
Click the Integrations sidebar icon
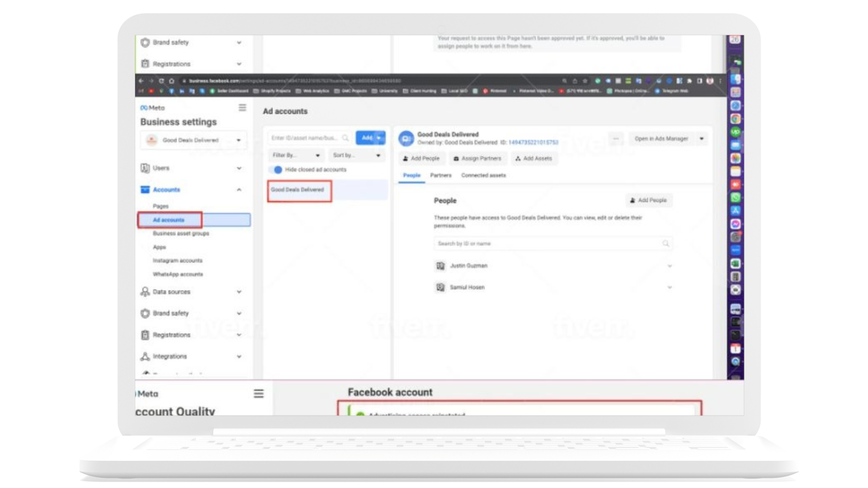click(x=145, y=357)
